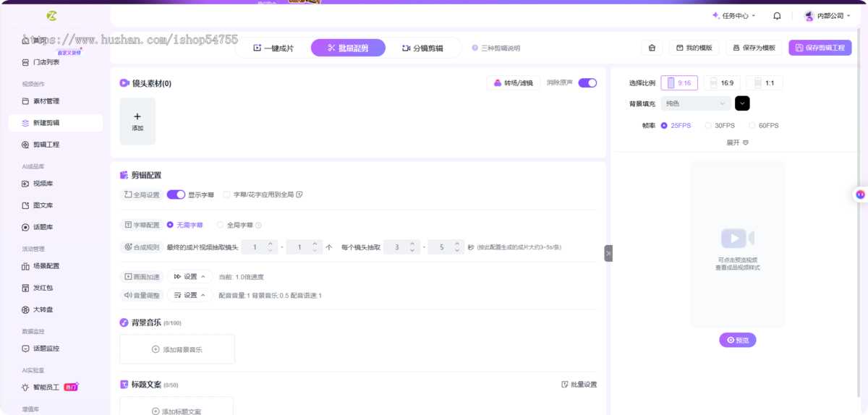Screen dimensions: 868x415
Task: Switch to the 分镜剪辑 tab
Action: [x=422, y=48]
